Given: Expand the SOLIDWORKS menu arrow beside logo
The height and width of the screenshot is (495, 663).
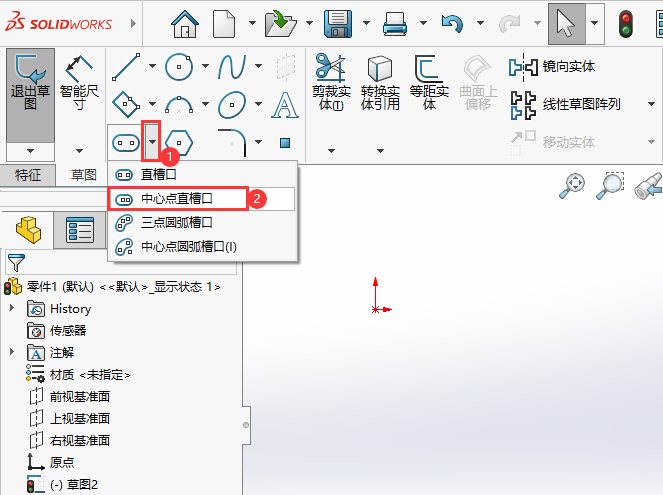Looking at the screenshot, I should 133,24.
